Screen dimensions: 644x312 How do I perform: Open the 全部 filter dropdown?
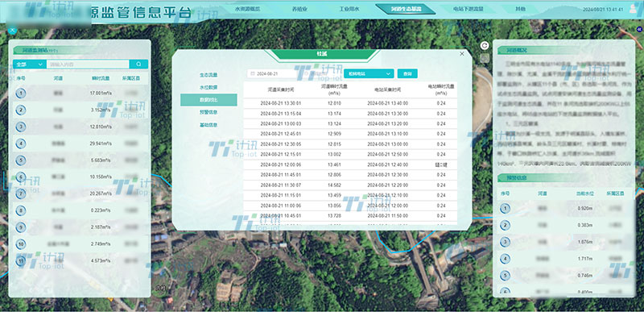coord(30,64)
